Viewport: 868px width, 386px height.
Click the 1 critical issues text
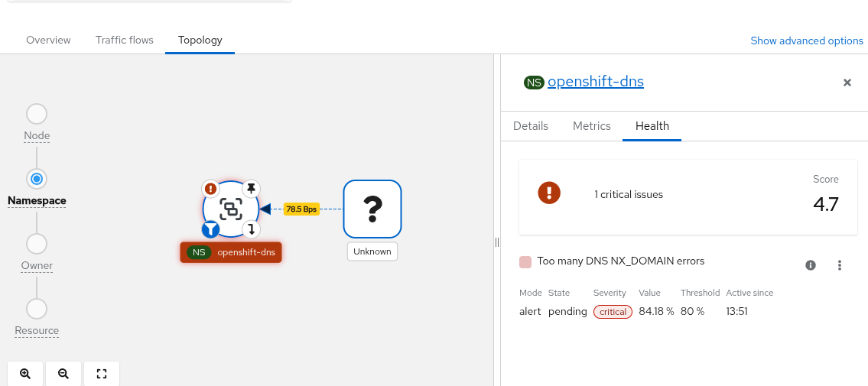[629, 195]
